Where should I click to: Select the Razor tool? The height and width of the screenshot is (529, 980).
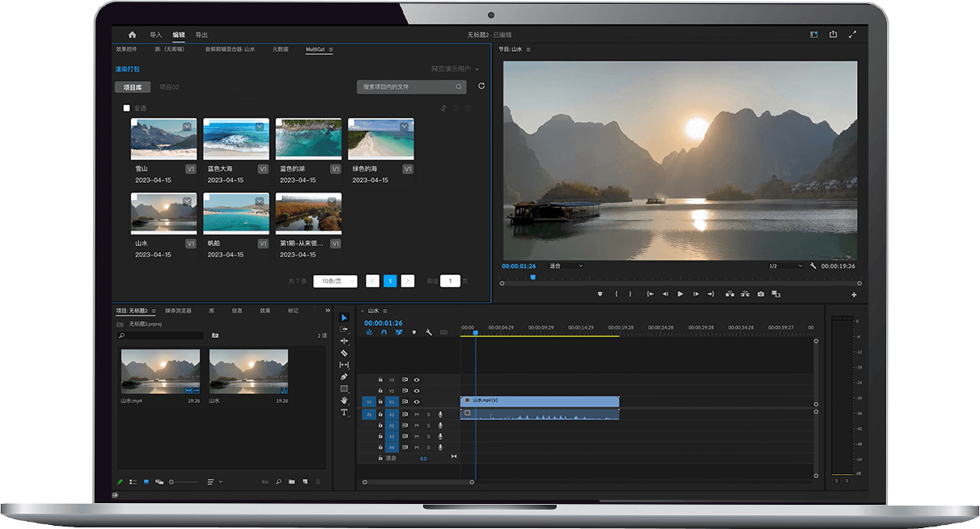click(x=344, y=353)
